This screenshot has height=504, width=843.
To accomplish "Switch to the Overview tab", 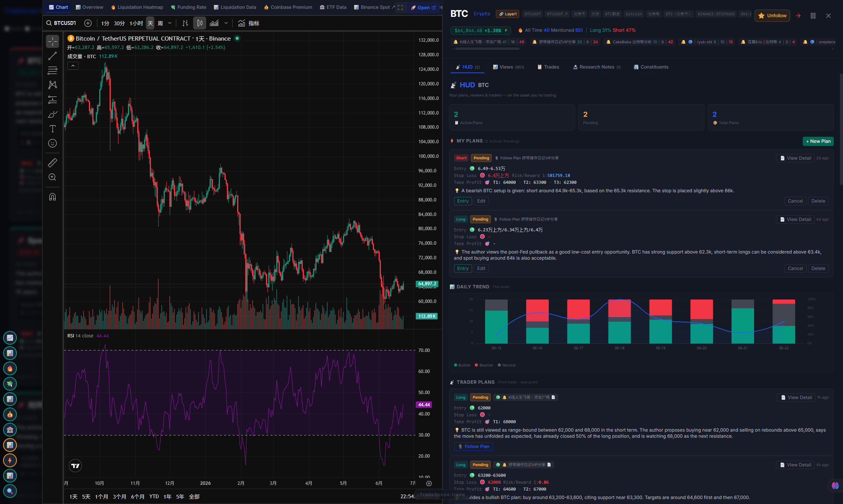I will click(89, 7).
